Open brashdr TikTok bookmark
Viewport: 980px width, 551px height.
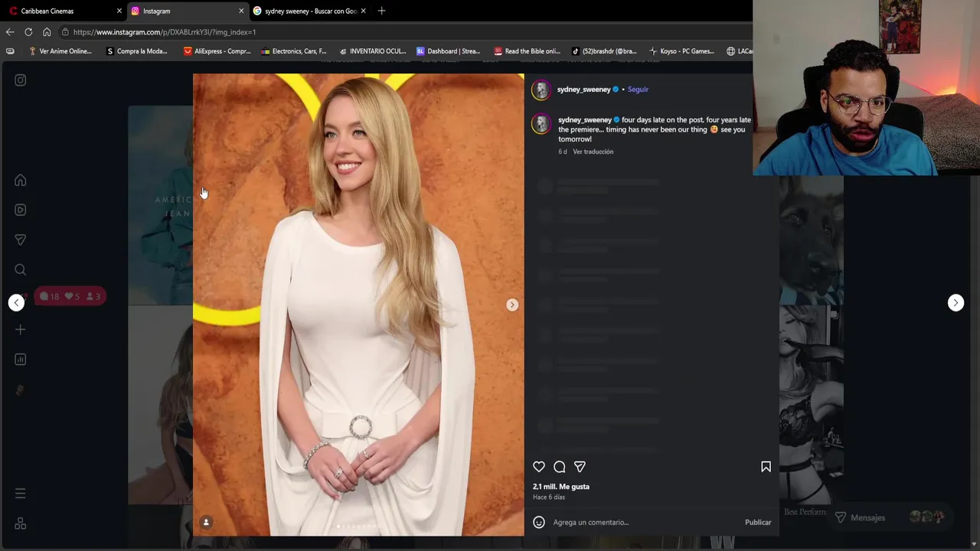pyautogui.click(x=604, y=51)
